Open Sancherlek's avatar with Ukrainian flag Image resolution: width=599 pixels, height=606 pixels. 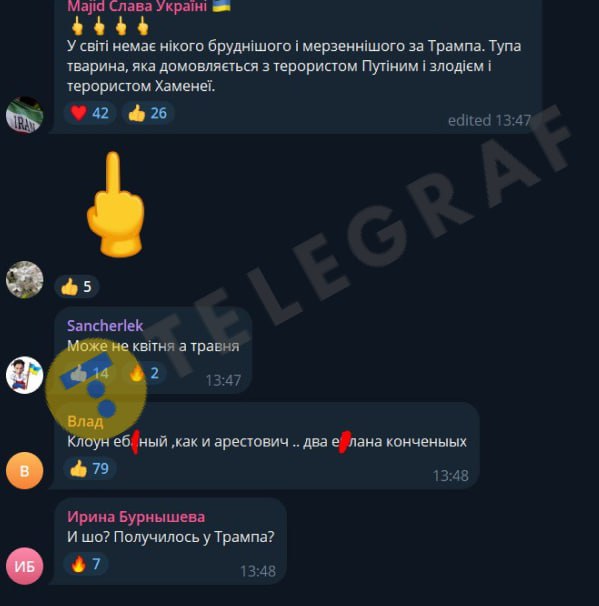click(24, 375)
